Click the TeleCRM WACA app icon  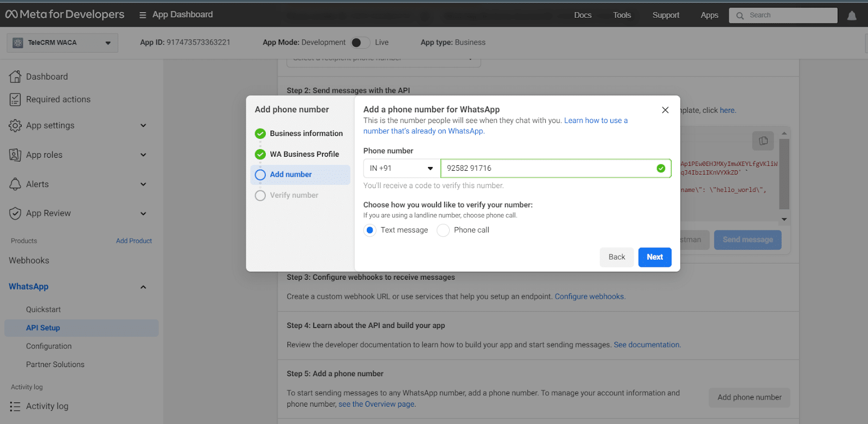coord(18,43)
